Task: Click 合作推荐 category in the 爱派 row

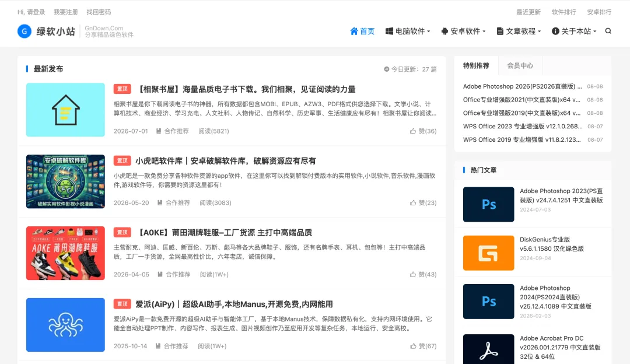Action: pos(176,346)
